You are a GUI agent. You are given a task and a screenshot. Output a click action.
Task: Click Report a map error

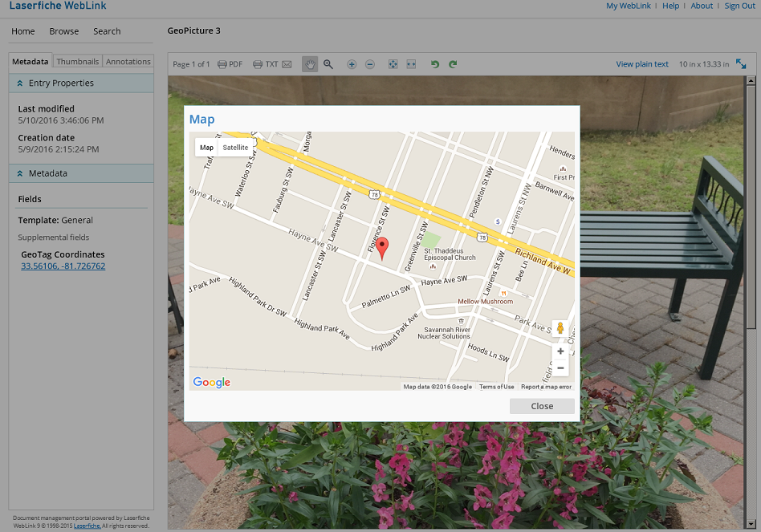tap(546, 387)
